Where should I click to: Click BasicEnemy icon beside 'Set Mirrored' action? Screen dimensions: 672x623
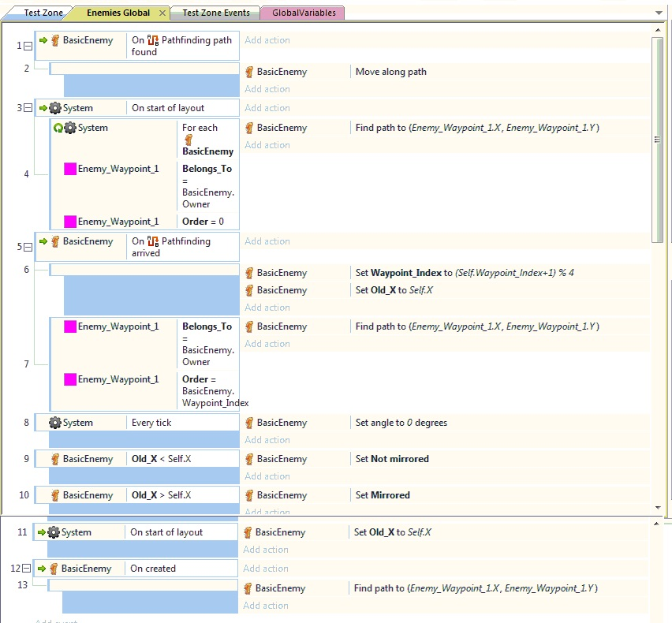(249, 495)
